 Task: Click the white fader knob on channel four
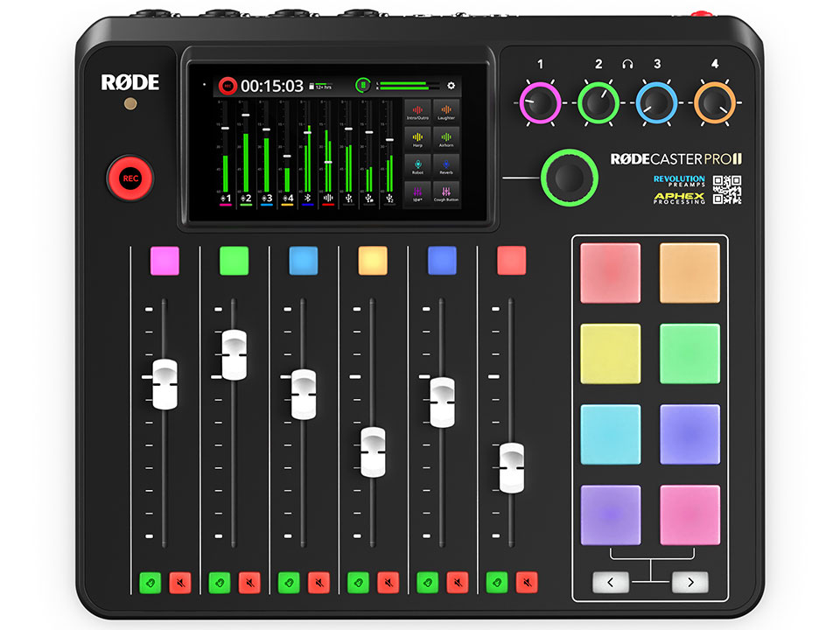tap(373, 451)
